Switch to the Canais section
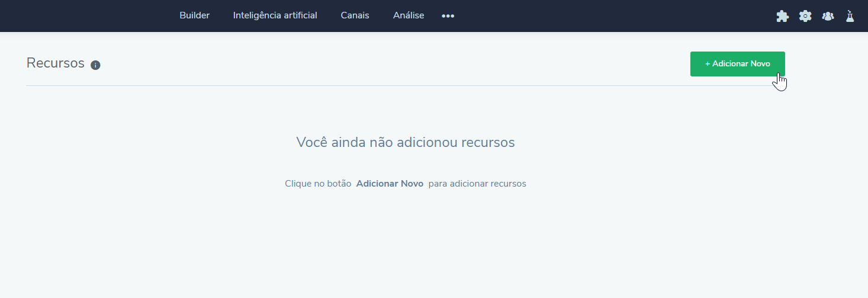Viewport: 868px width, 298px height. [355, 15]
